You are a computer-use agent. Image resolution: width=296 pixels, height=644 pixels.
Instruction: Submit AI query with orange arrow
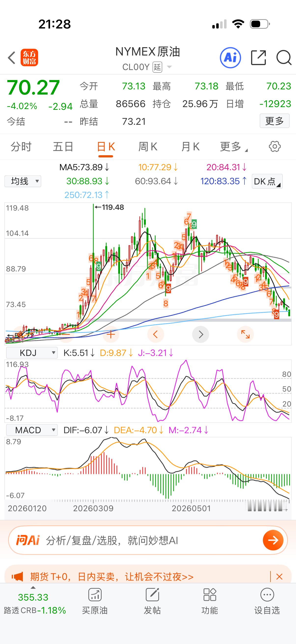pyautogui.click(x=273, y=540)
